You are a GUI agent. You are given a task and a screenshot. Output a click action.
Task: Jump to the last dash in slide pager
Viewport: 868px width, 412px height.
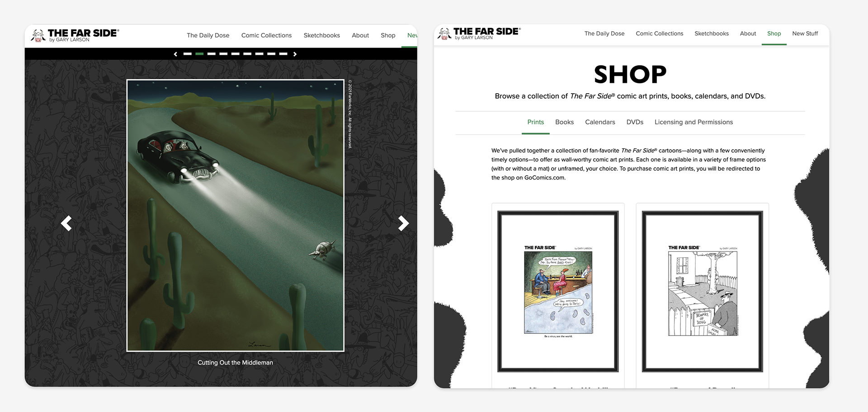coord(283,54)
